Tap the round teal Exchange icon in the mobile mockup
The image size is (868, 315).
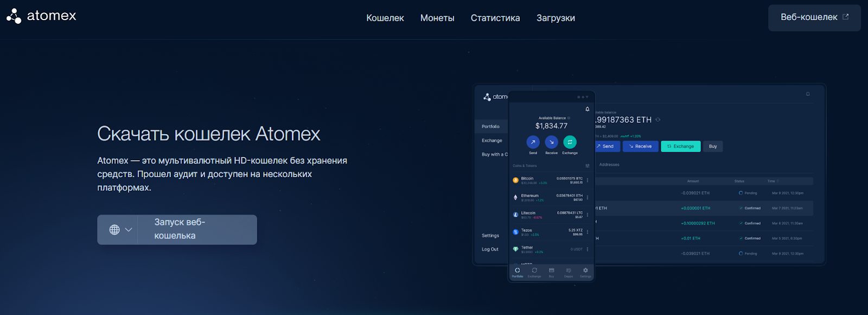click(x=570, y=142)
